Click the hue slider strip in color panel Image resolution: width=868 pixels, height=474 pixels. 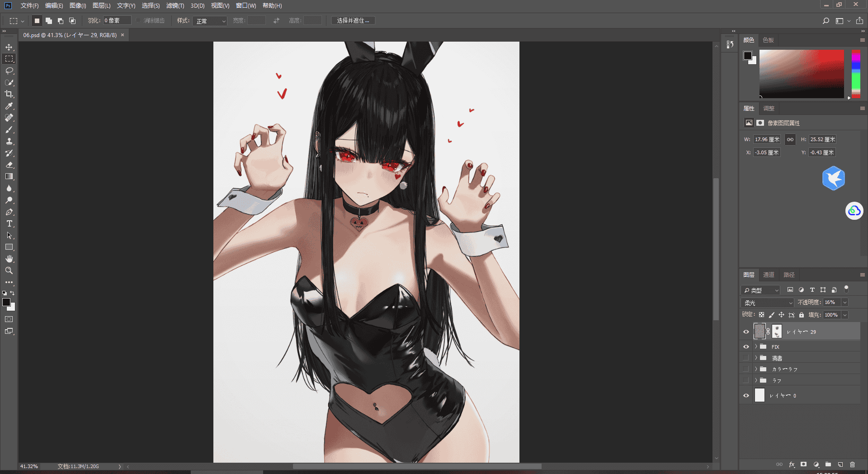pyautogui.click(x=856, y=74)
